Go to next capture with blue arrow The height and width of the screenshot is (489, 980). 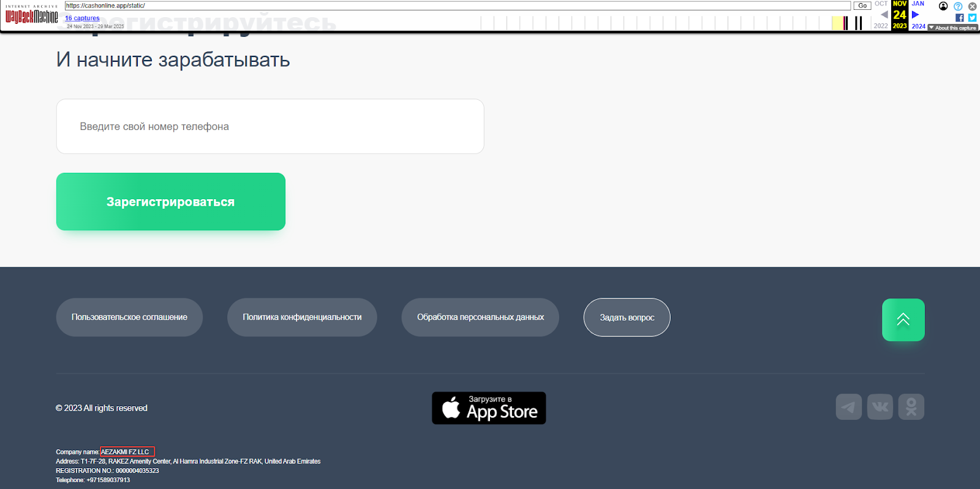click(x=916, y=15)
